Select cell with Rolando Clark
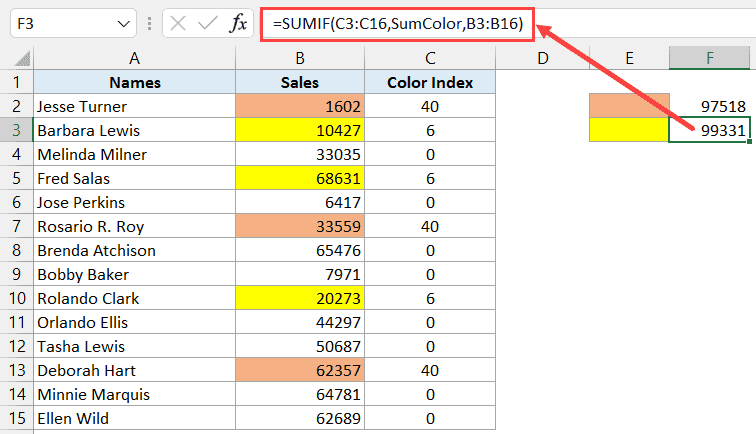 (x=135, y=298)
